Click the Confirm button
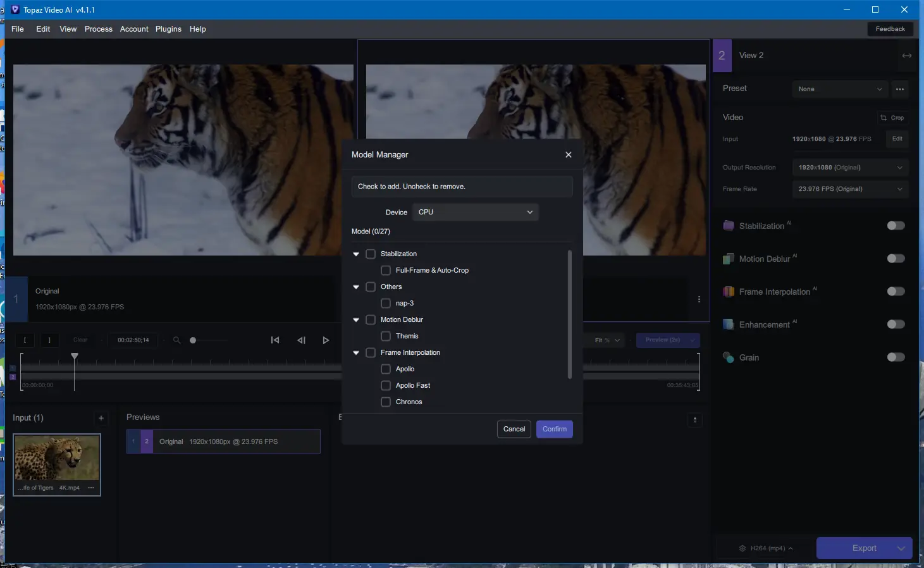Image resolution: width=924 pixels, height=568 pixels. [x=555, y=429]
